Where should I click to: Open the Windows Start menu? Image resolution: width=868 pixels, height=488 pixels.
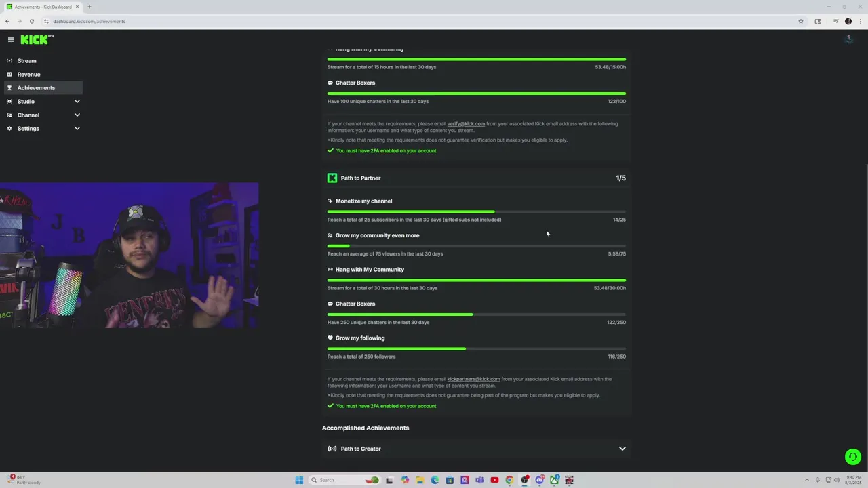click(x=299, y=480)
